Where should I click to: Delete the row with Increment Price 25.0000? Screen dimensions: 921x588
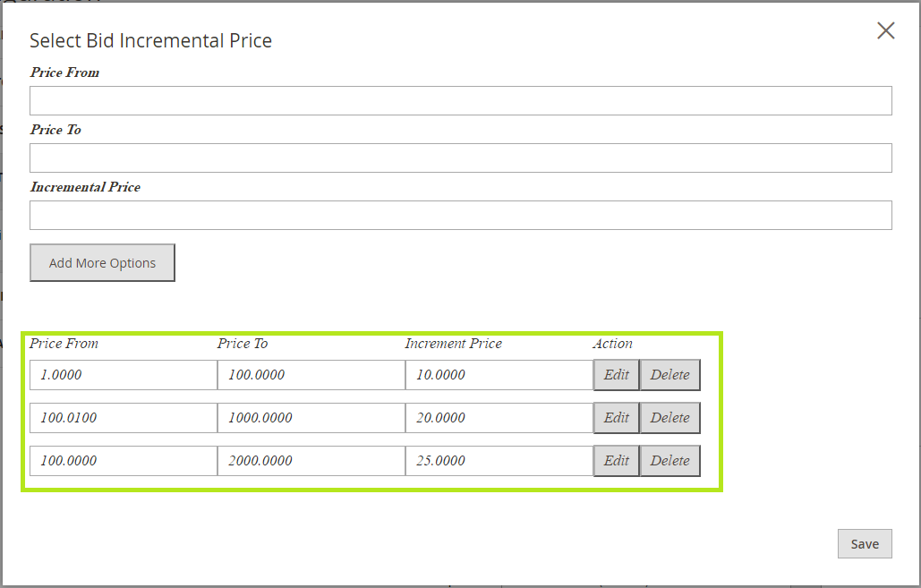click(669, 461)
